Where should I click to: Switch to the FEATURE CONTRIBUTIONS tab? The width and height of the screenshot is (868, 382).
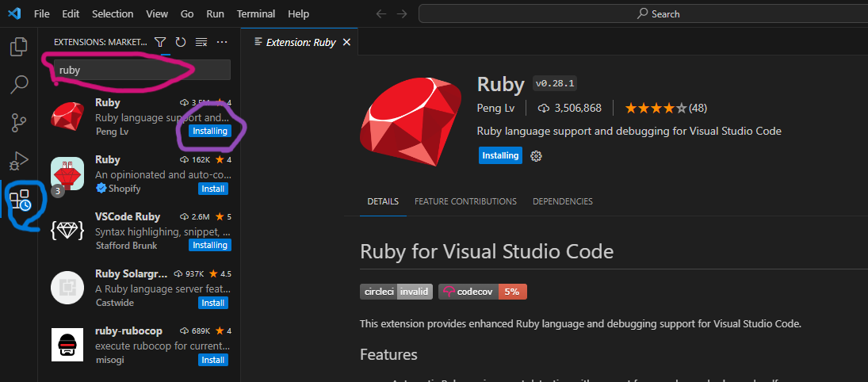[x=465, y=201]
